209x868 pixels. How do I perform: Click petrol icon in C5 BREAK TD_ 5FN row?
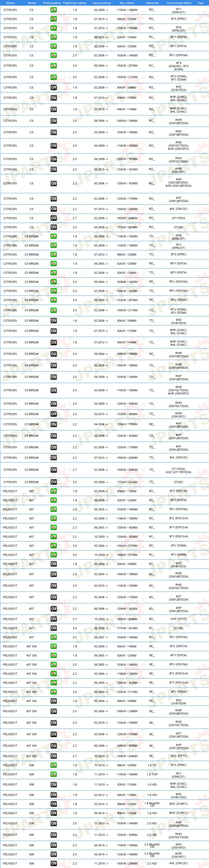[x=53, y=237]
